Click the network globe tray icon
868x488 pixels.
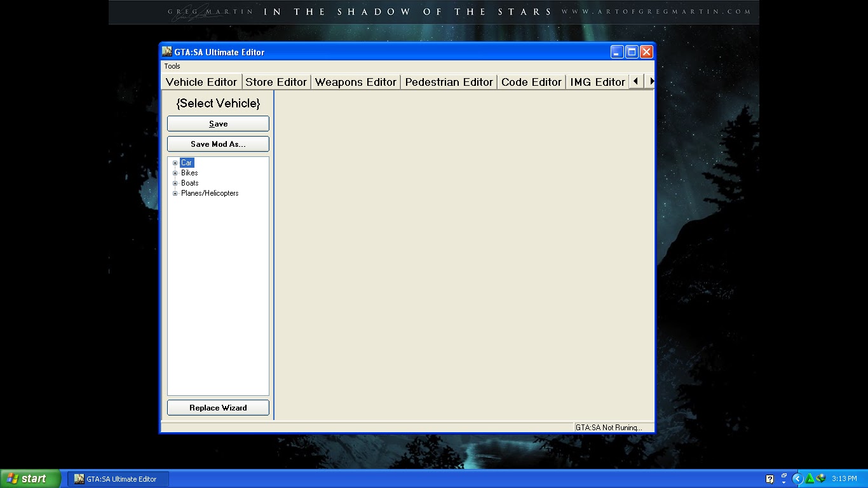tap(820, 478)
